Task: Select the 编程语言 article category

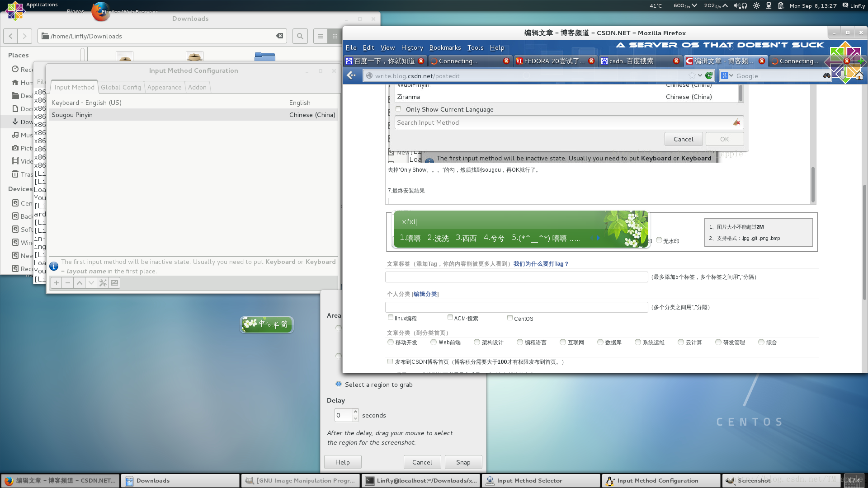Action: [x=520, y=342]
